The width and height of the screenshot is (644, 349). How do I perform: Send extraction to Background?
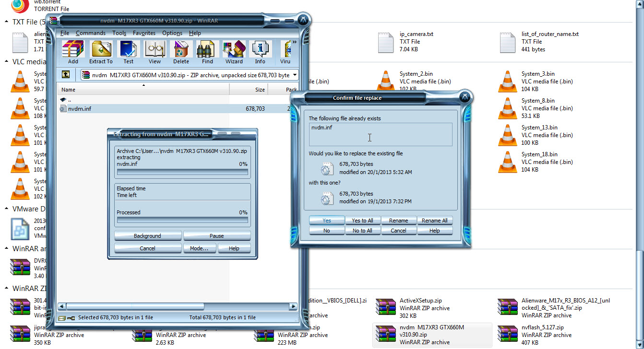click(148, 236)
